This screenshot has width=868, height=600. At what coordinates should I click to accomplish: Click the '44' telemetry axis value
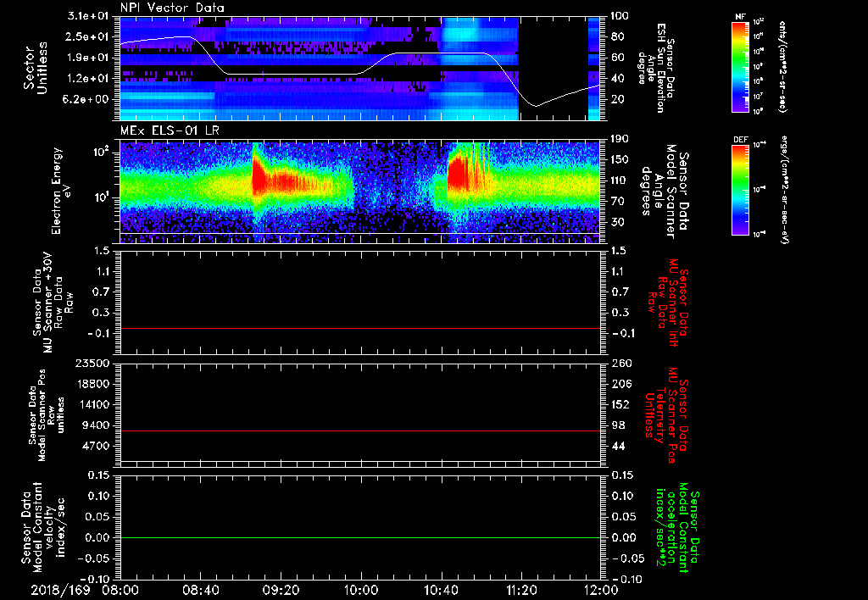tap(618, 446)
